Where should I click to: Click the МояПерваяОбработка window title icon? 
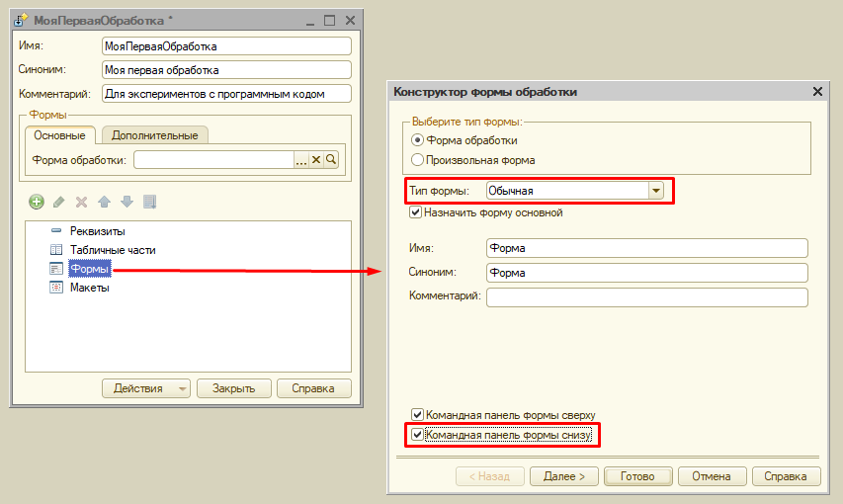click(x=21, y=21)
